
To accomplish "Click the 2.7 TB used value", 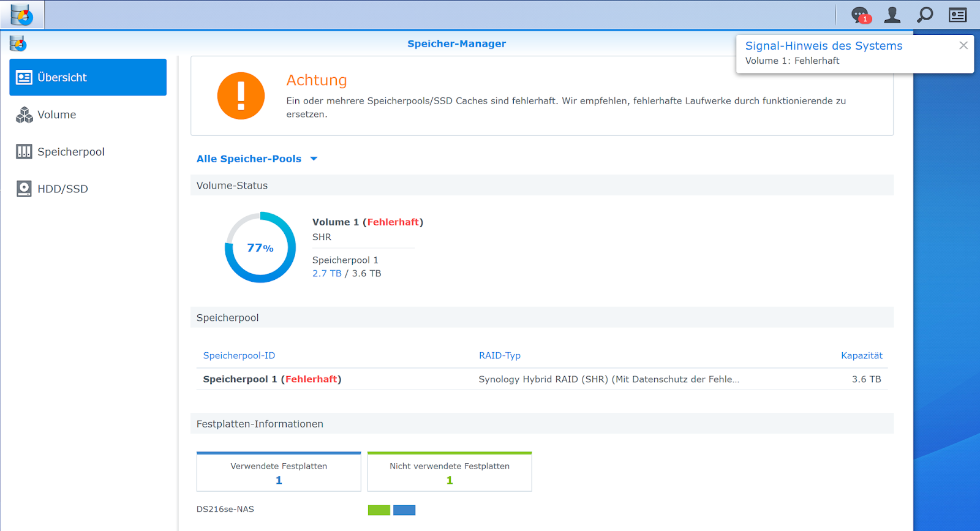I will [x=327, y=274].
